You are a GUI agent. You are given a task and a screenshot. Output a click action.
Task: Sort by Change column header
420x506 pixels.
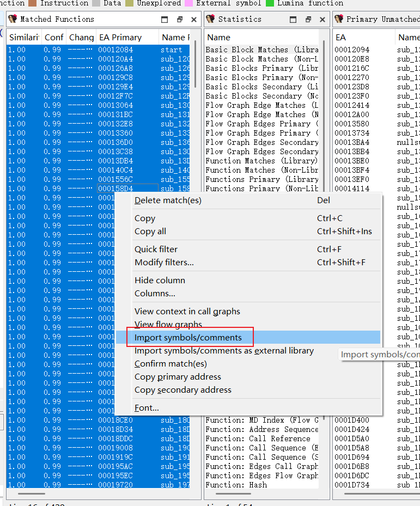(x=81, y=38)
